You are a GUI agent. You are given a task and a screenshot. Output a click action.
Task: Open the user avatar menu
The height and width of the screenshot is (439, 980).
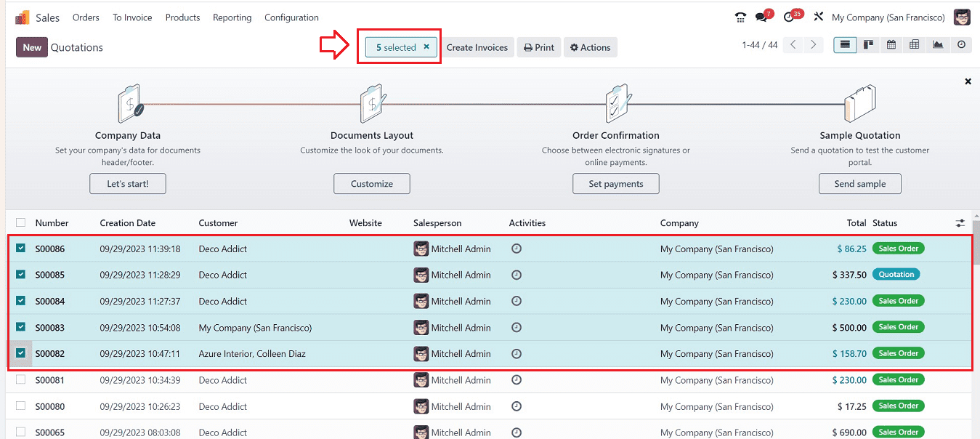coord(962,17)
